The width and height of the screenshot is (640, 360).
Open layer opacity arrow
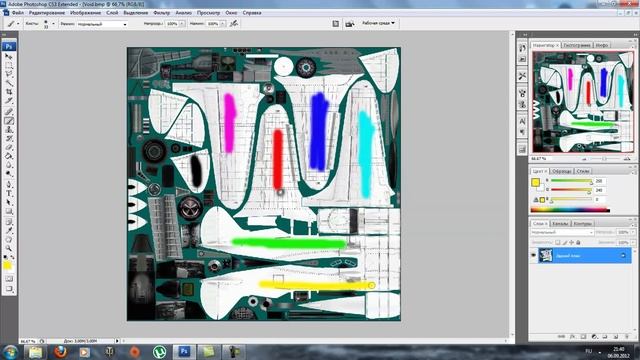pos(633,232)
